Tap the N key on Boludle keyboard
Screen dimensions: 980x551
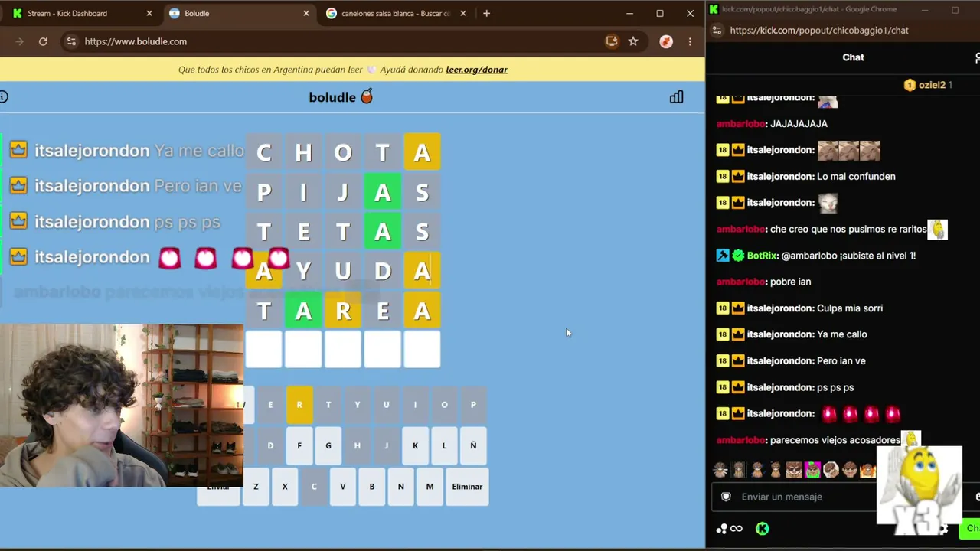click(400, 487)
